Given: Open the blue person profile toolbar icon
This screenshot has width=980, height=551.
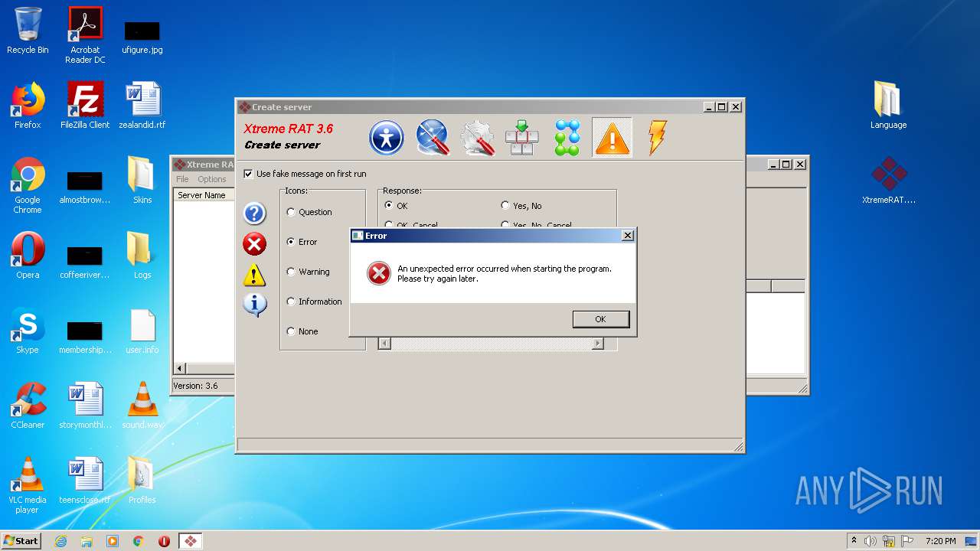Looking at the screenshot, I should 387,139.
